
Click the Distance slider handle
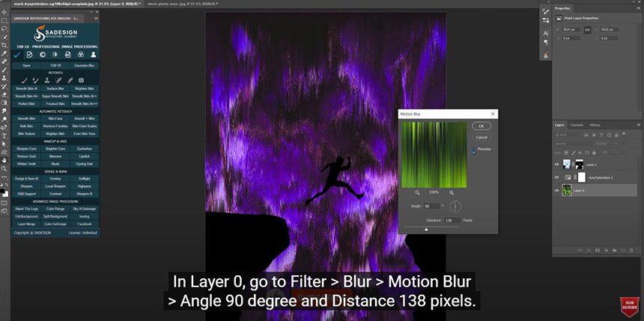pos(426,230)
